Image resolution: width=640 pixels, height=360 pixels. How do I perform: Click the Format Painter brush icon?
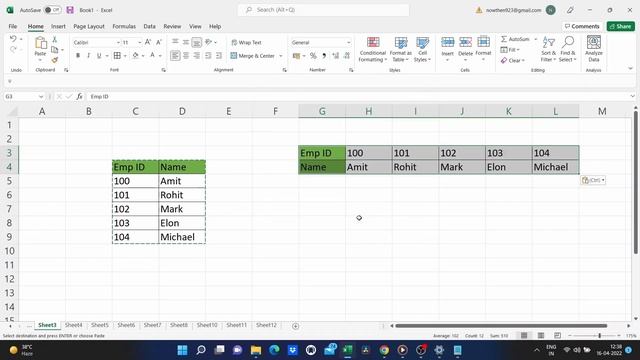[54, 60]
